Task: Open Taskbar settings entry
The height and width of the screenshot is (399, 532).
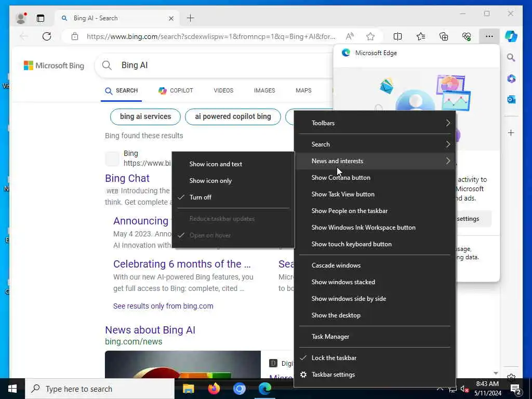Action: tap(375, 375)
